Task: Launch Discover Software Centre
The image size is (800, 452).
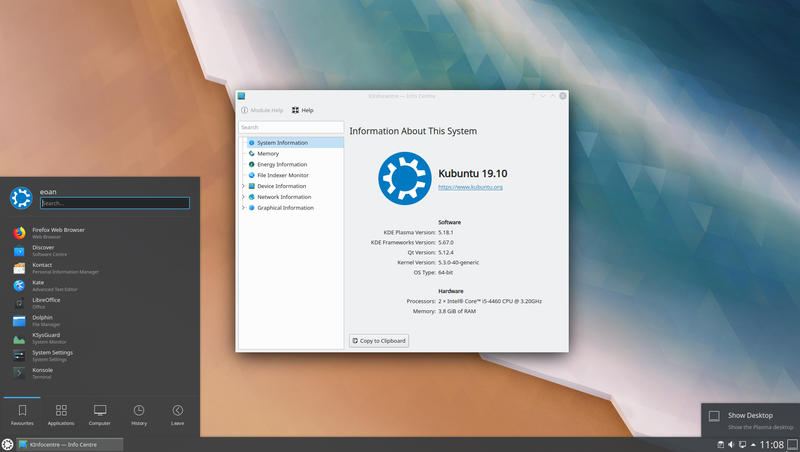Action: click(x=100, y=250)
